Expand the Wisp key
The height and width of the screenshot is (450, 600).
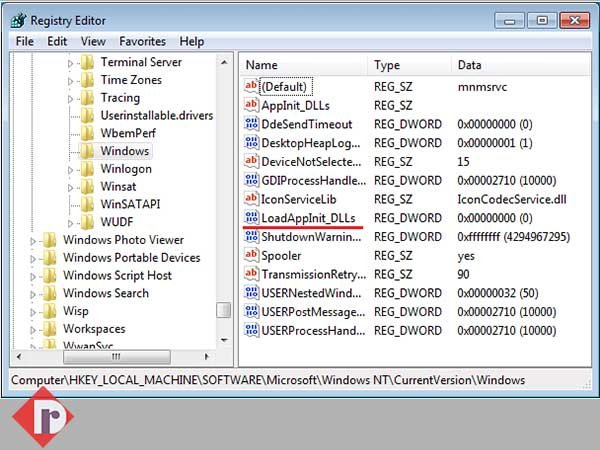pyautogui.click(x=33, y=312)
